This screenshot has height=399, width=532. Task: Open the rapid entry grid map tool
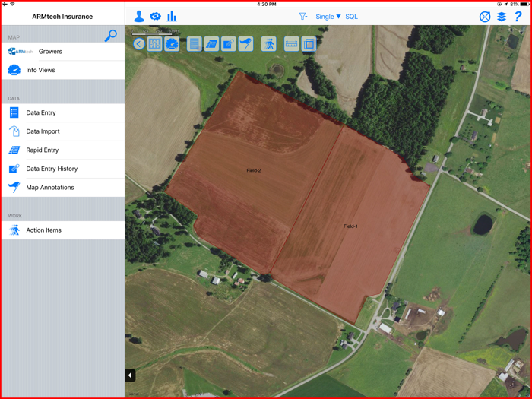(211, 44)
